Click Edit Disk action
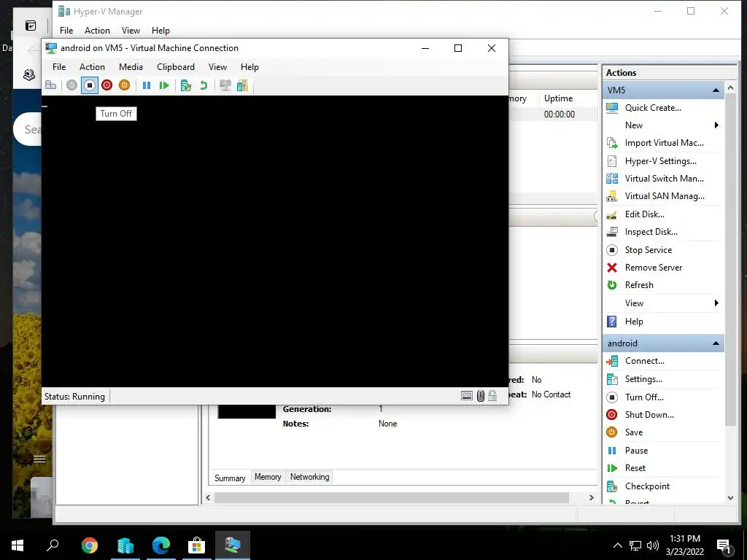The height and width of the screenshot is (560, 747). [645, 214]
